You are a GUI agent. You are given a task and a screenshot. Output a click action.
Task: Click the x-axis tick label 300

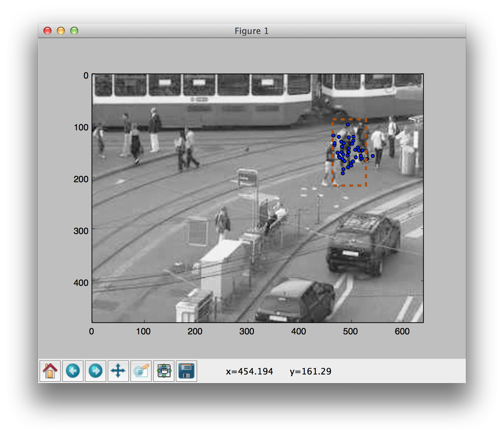pyautogui.click(x=247, y=331)
